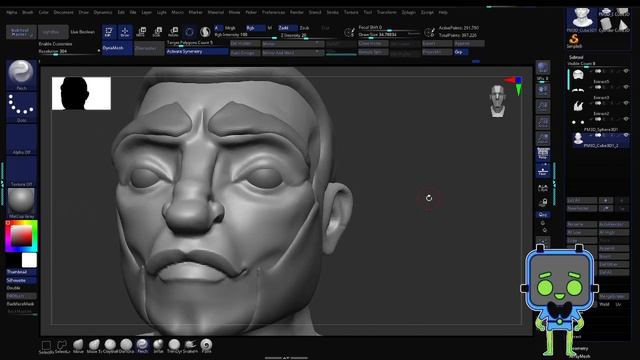Adjust the Draw Size slider
This screenshot has height=360, width=640.
[389, 35]
